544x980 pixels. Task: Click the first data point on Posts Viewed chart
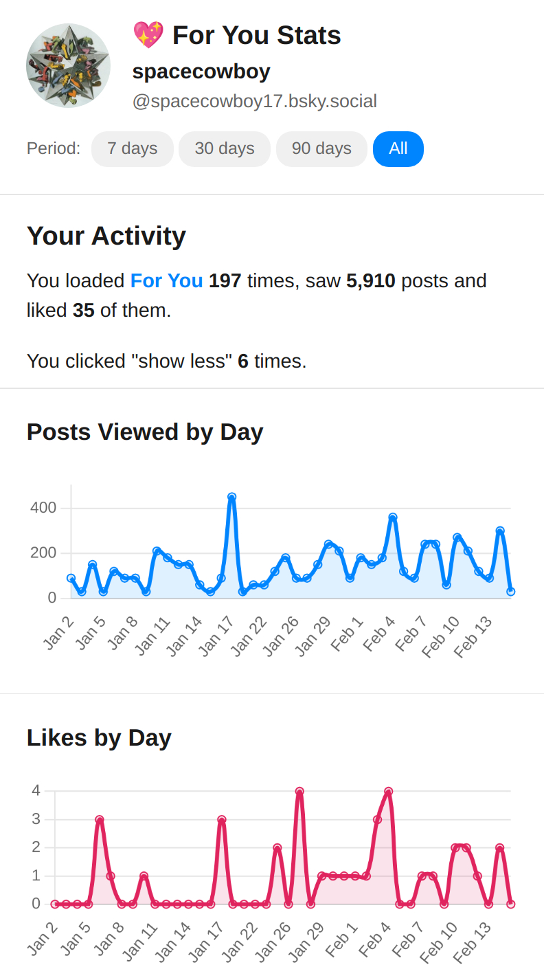pyautogui.click(x=71, y=579)
